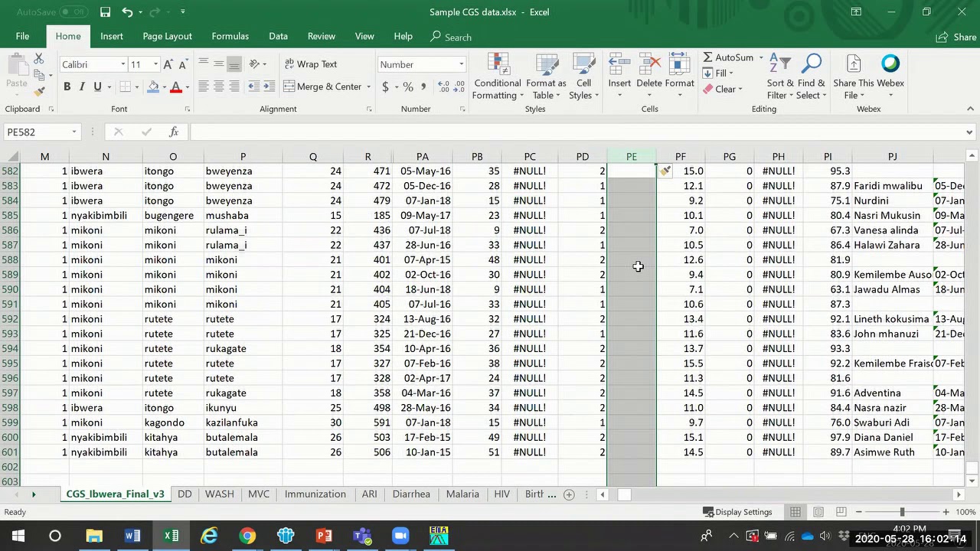Apply bottom align to cells
This screenshot has height=551, width=980.
point(234,64)
